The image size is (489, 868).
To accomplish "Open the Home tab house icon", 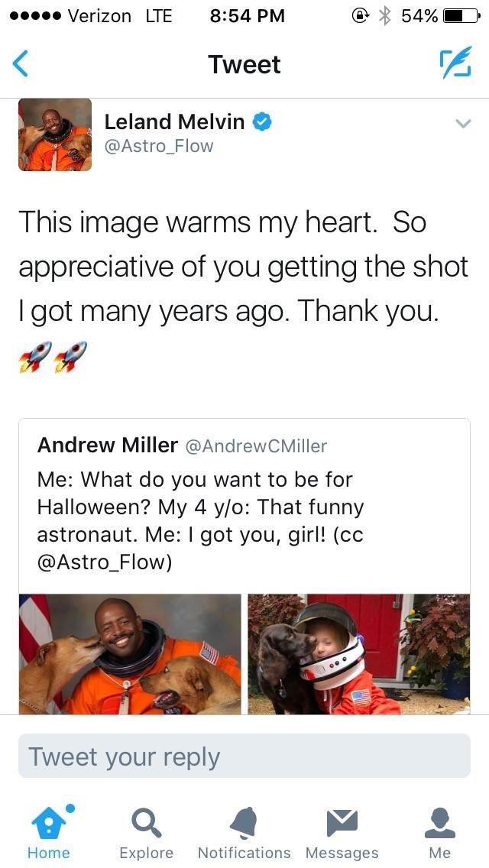I will [50, 821].
